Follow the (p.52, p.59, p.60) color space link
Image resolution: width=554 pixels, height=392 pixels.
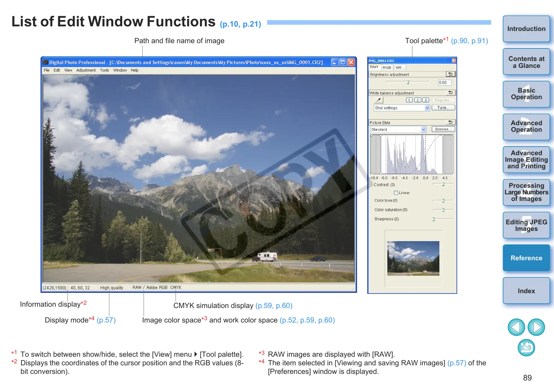(307, 320)
